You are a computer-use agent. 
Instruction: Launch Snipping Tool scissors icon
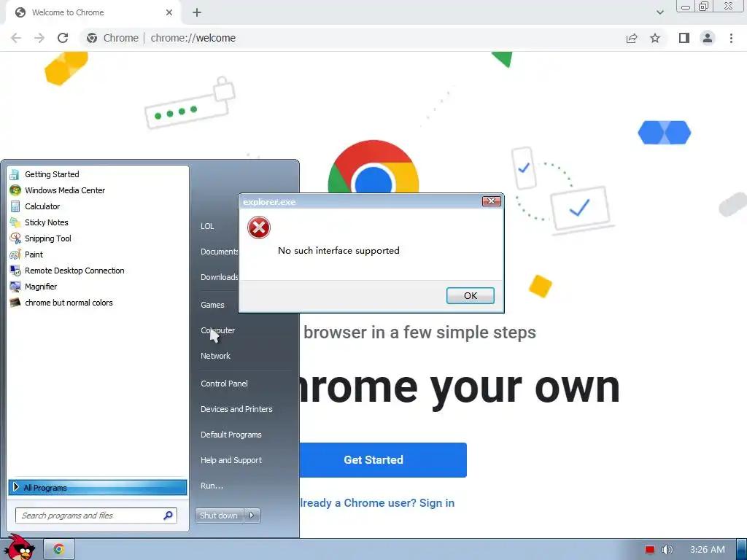click(15, 238)
